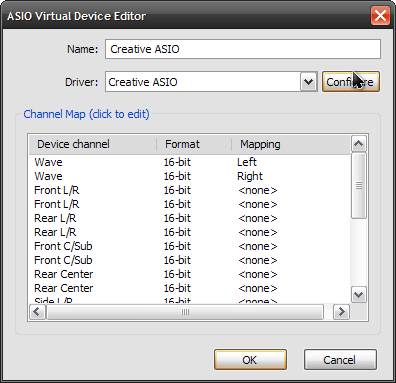Edit the Right mapping cell
The image size is (396, 383).
pyautogui.click(x=250, y=176)
